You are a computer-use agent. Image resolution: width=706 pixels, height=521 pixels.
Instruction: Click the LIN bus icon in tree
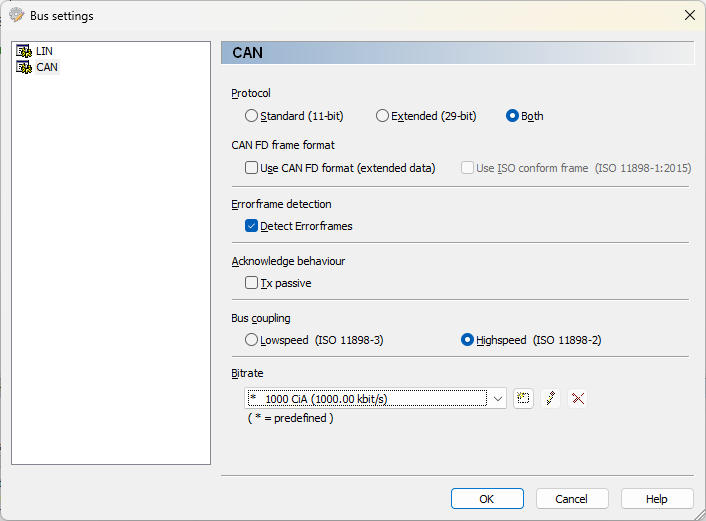tap(24, 51)
